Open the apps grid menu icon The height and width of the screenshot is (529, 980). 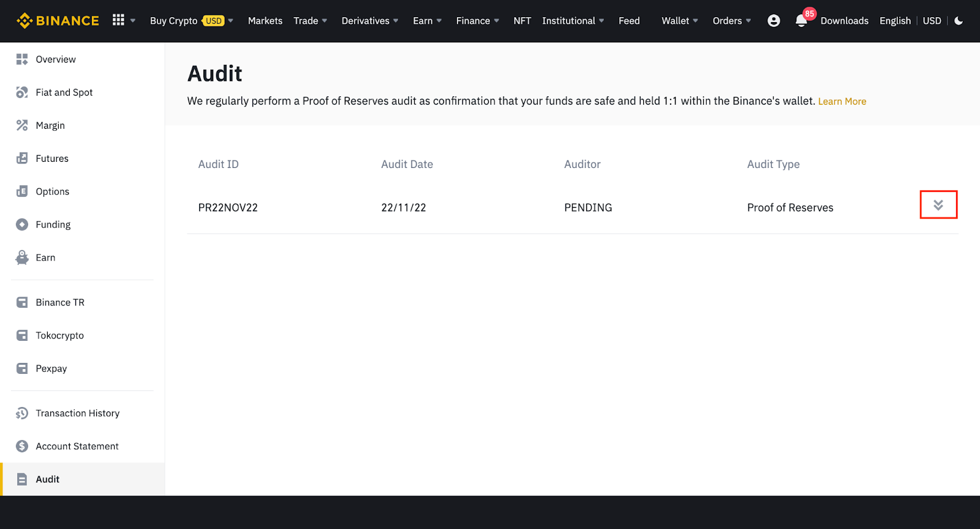click(x=119, y=20)
